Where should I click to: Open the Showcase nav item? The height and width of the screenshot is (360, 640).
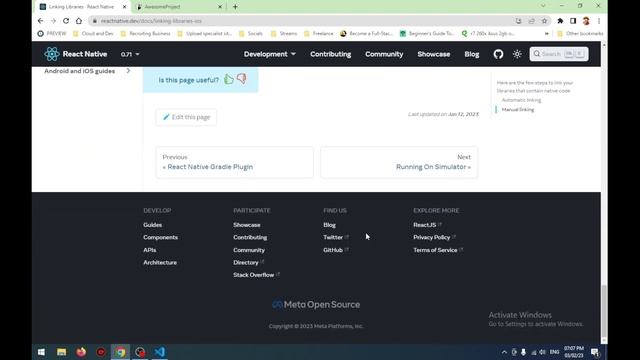tap(433, 54)
